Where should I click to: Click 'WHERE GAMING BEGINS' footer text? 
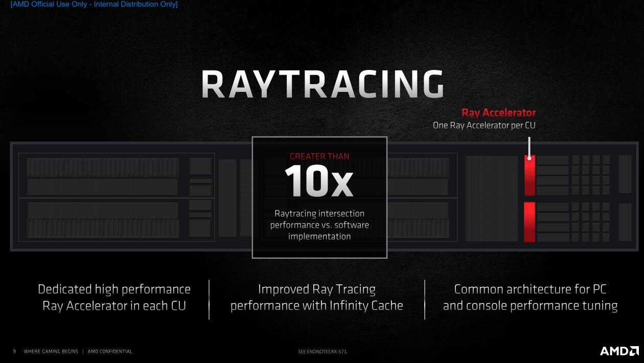click(x=51, y=352)
